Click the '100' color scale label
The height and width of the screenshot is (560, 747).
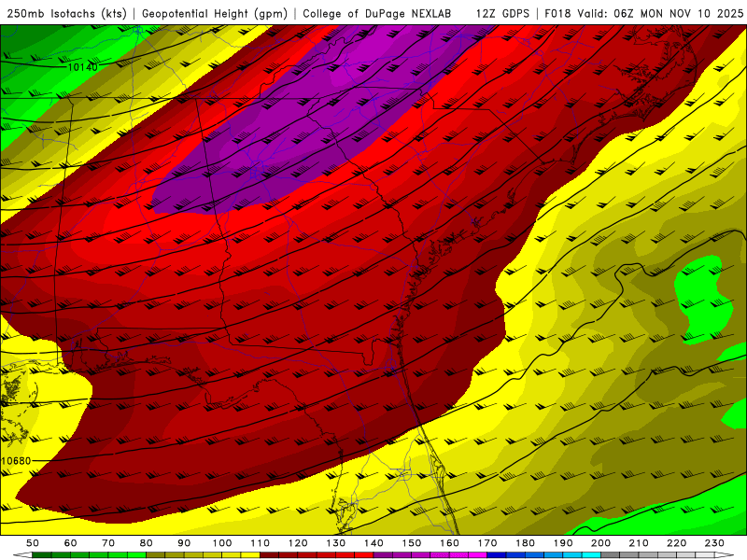[222, 543]
